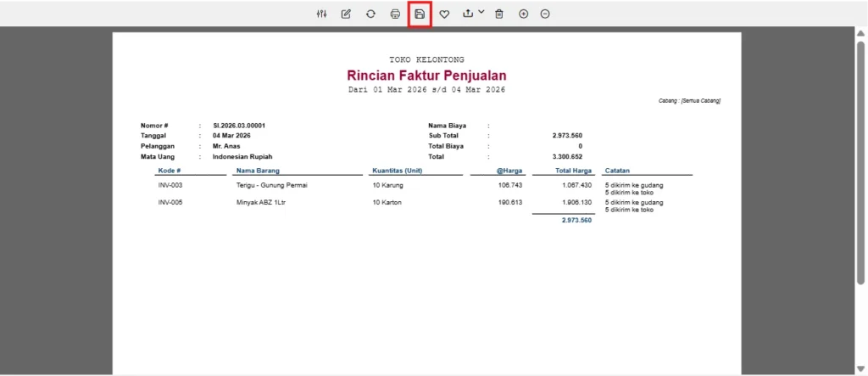Click the scrollbar down arrow

click(x=860, y=369)
